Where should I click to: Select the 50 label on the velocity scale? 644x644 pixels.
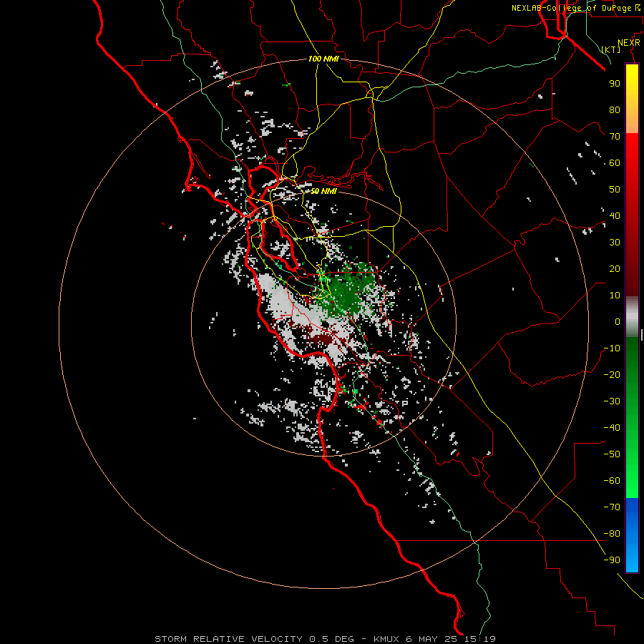(615, 190)
